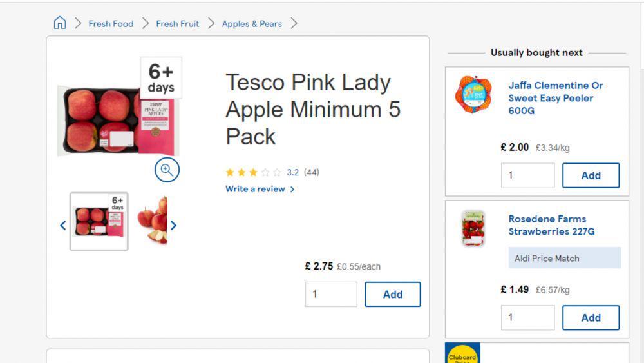Open zoom magnifier on product image

167,170
